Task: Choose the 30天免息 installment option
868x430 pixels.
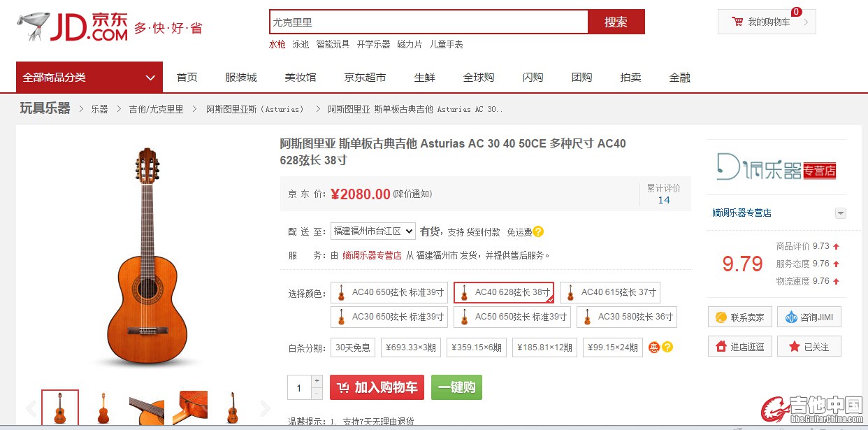Action: [353, 347]
